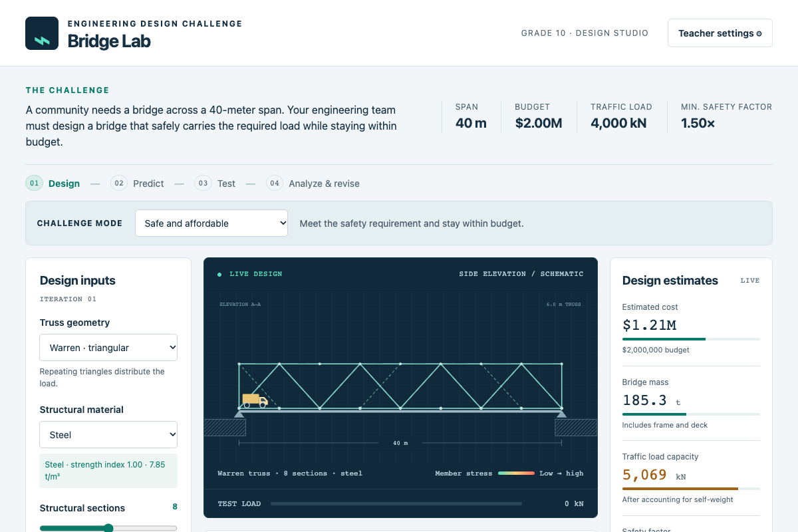Go to the Analyze & revise step
Viewport: 798px width, 532px height.
pos(313,184)
